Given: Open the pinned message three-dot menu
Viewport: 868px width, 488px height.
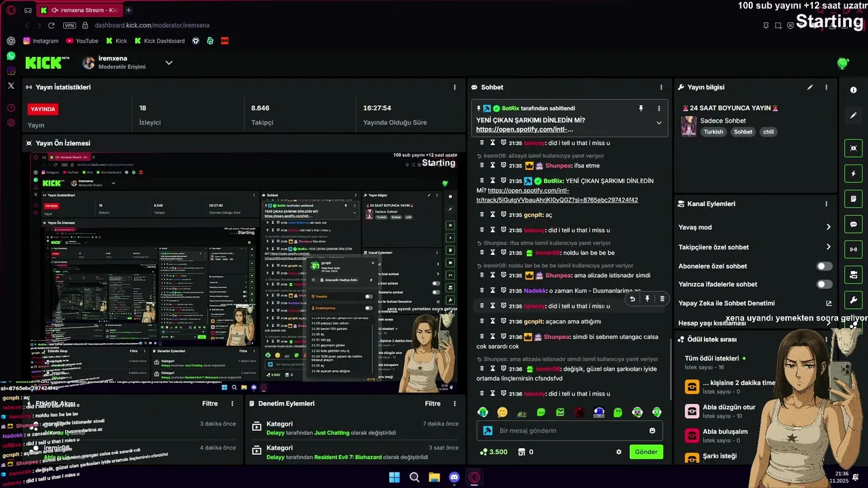Looking at the screenshot, I should 658,108.
